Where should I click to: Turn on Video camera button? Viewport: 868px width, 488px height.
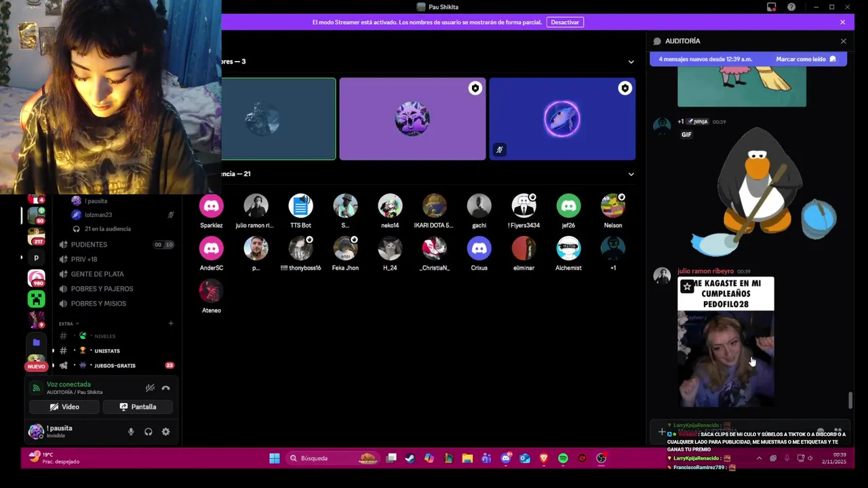(x=64, y=407)
